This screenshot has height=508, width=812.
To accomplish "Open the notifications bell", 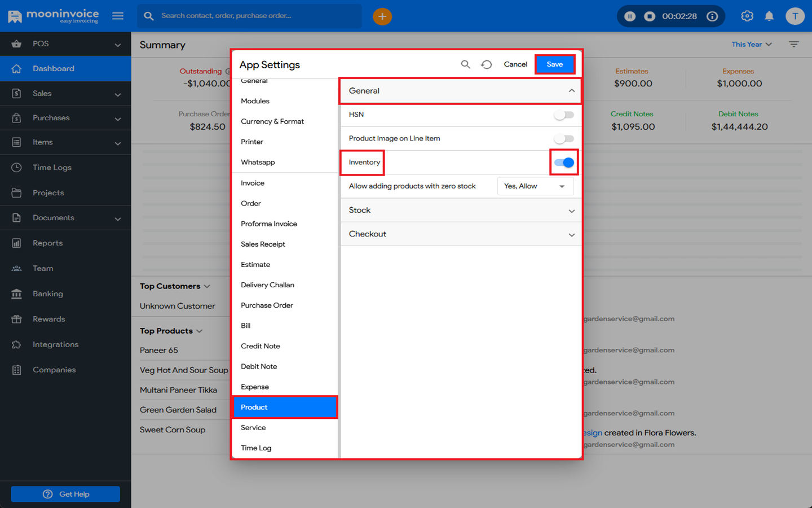I will (x=769, y=16).
